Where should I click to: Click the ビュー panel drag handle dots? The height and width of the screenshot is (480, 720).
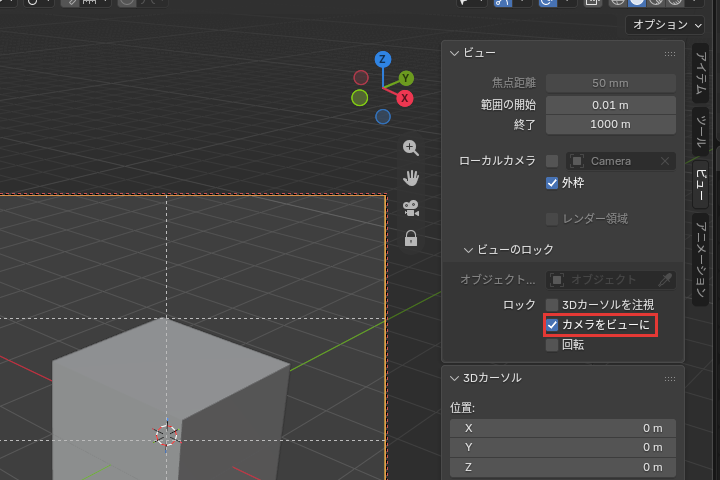pyautogui.click(x=669, y=54)
